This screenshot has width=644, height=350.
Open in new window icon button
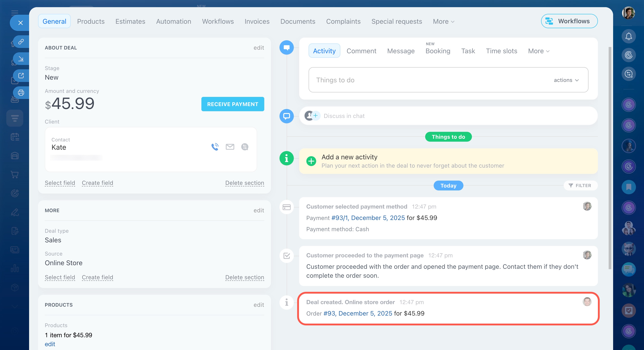[x=21, y=75]
